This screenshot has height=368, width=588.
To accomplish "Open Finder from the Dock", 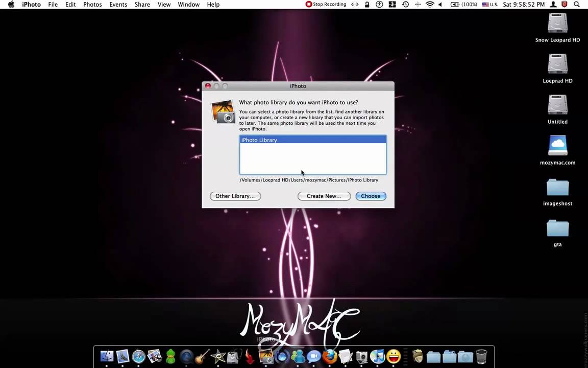I will coord(107,356).
